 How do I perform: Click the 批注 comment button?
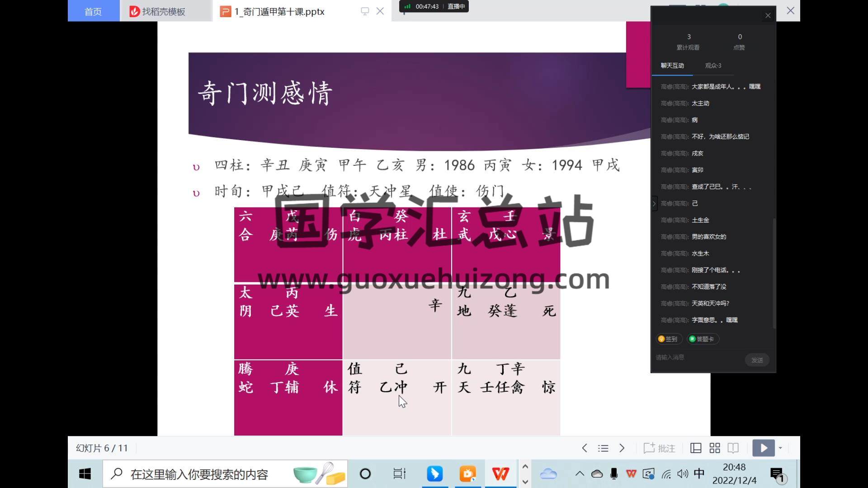coord(660,448)
